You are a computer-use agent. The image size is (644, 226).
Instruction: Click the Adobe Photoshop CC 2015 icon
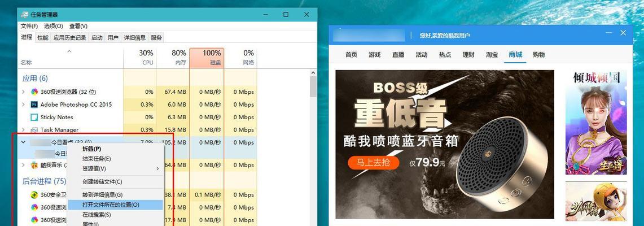(34, 105)
